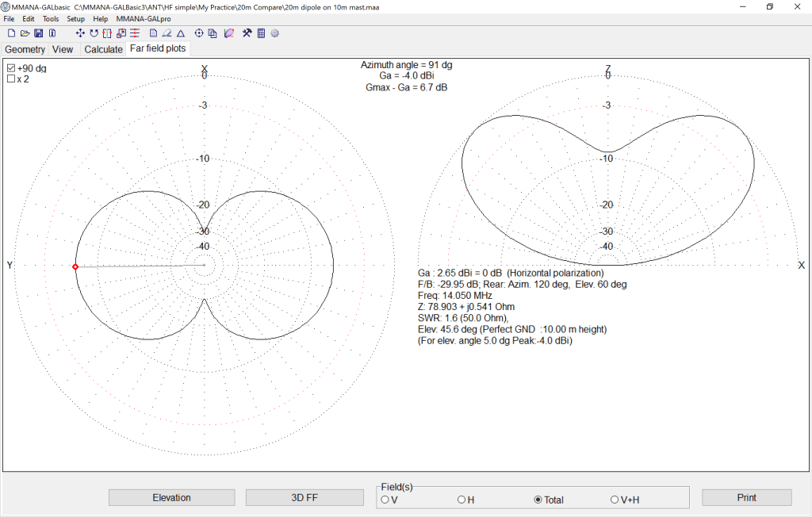This screenshot has height=517, width=812.
Task: Uncheck the +90 dg checkbox
Action: tap(11, 68)
